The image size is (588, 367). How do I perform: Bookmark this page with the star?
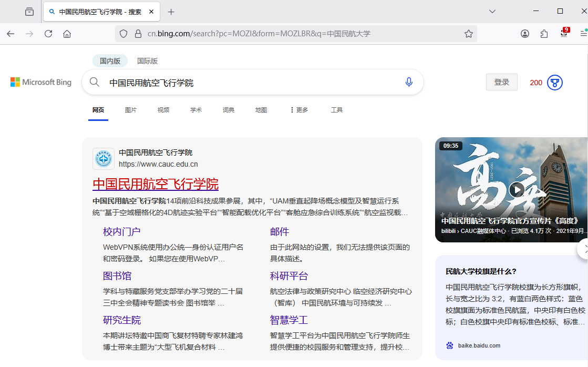[x=468, y=34]
